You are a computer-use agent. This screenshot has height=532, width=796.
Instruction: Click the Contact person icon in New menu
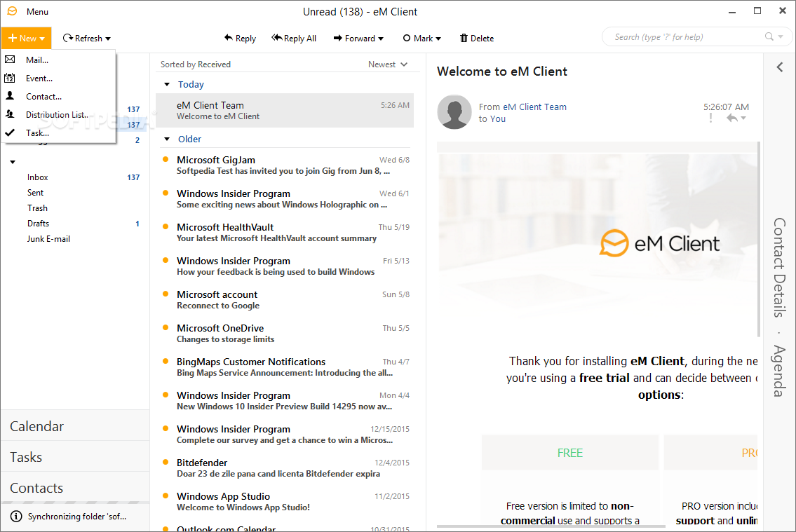10,96
